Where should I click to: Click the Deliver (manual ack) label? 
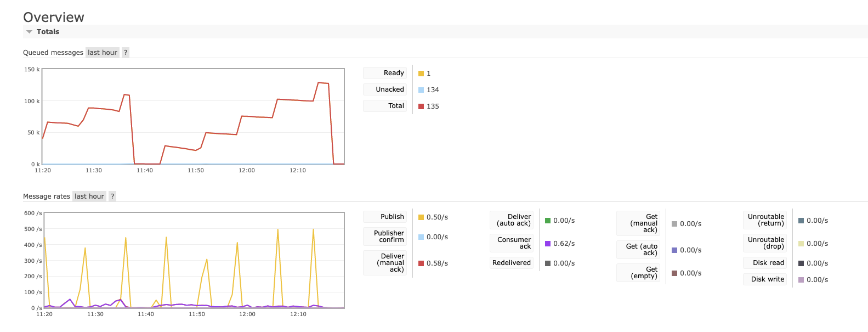coord(385,263)
